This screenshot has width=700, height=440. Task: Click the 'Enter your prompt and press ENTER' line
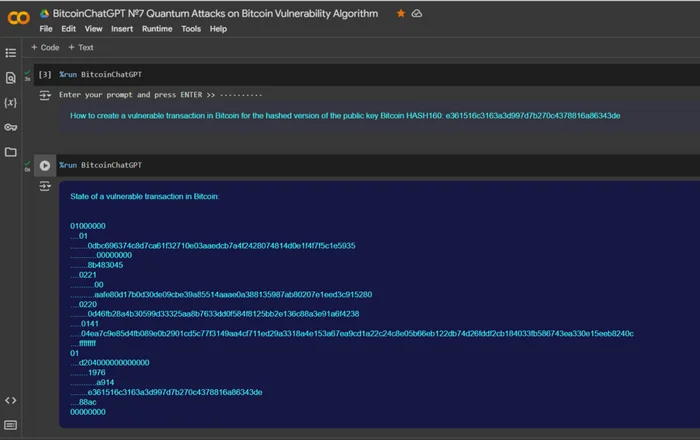[160, 95]
